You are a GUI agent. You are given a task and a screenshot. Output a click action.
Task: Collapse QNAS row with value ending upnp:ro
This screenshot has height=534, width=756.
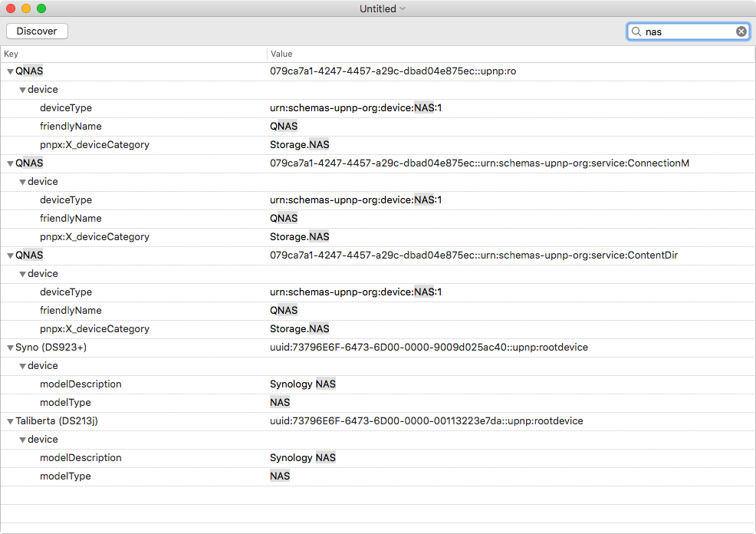(10, 71)
